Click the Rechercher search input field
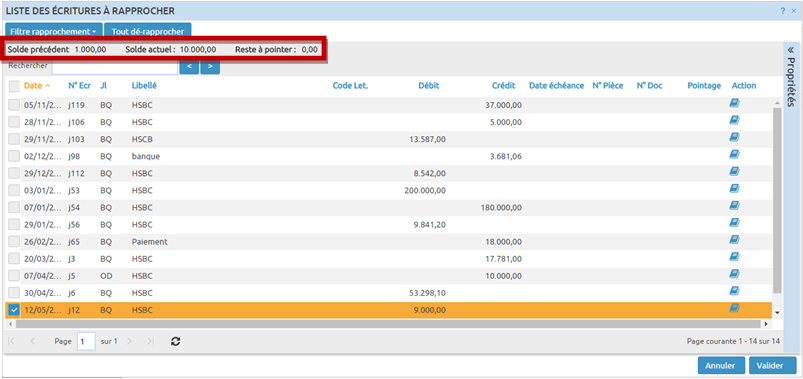 [x=115, y=67]
